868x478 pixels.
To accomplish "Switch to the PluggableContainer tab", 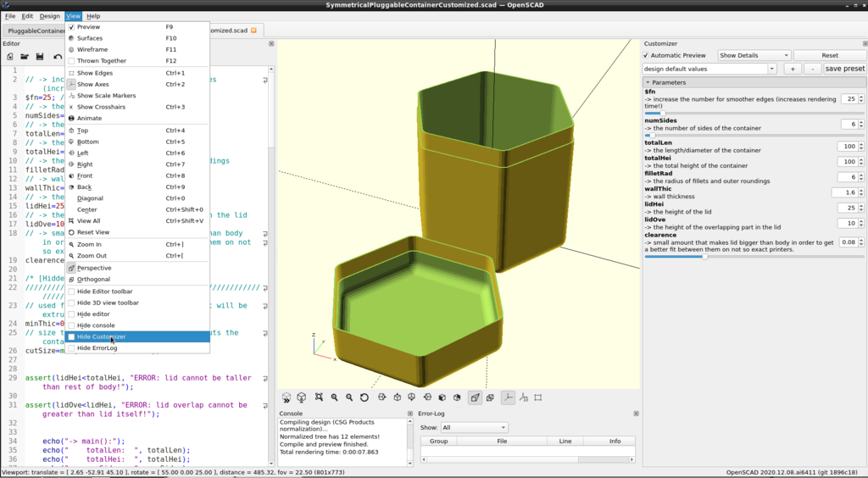I will [x=34, y=31].
